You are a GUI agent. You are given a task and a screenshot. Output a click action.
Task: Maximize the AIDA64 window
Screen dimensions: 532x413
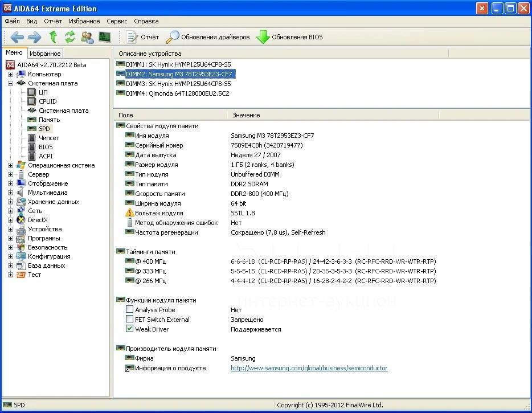(510, 8)
